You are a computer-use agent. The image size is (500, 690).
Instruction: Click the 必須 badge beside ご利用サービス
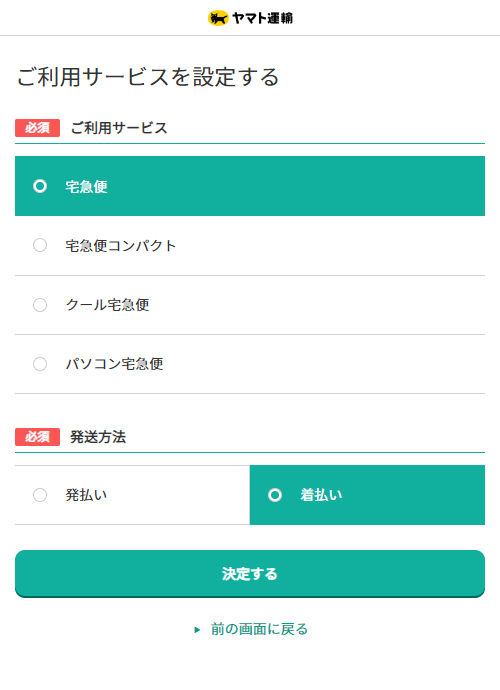click(37, 128)
